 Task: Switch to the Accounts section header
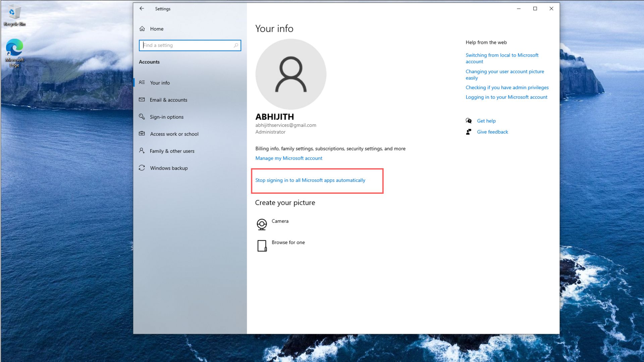(x=149, y=62)
